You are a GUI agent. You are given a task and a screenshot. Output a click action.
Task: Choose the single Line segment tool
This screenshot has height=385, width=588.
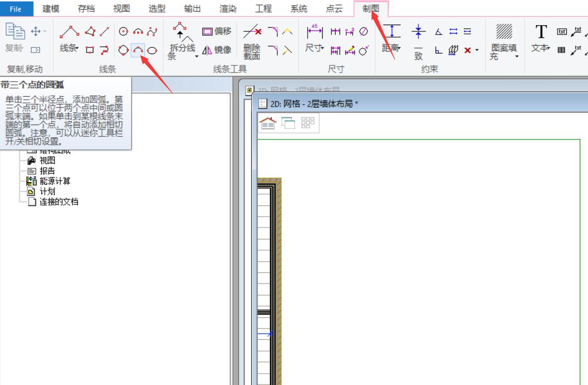pos(105,31)
